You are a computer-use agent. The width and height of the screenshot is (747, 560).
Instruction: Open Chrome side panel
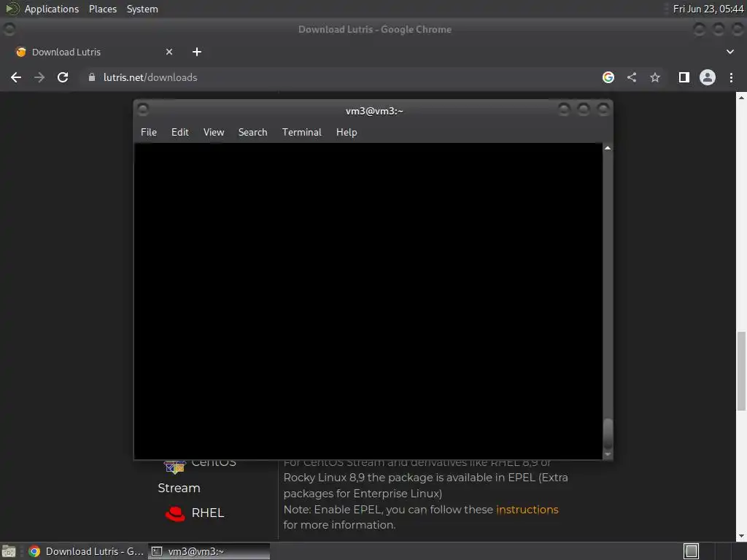coord(684,77)
